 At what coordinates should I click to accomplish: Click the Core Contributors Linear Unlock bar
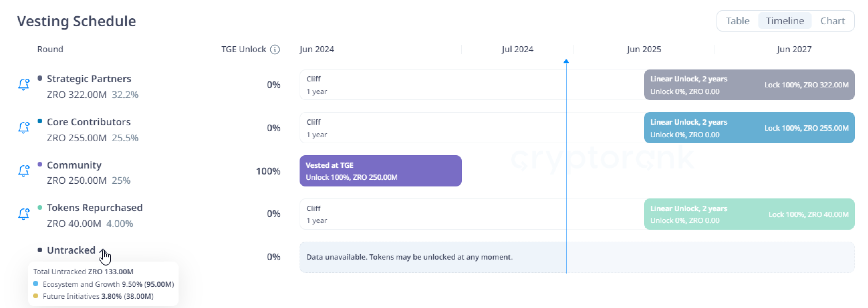click(749, 128)
